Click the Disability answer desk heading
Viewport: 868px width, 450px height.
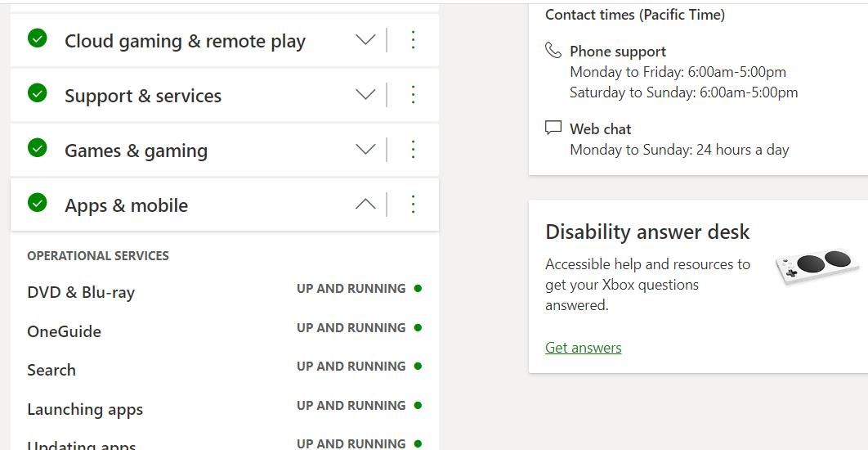[x=647, y=232]
